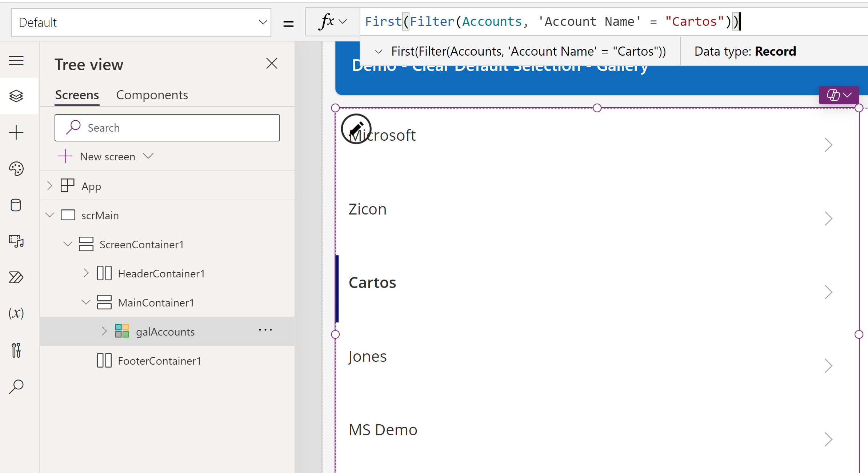Open the Insert pane
This screenshot has width=868, height=473.
point(16,132)
